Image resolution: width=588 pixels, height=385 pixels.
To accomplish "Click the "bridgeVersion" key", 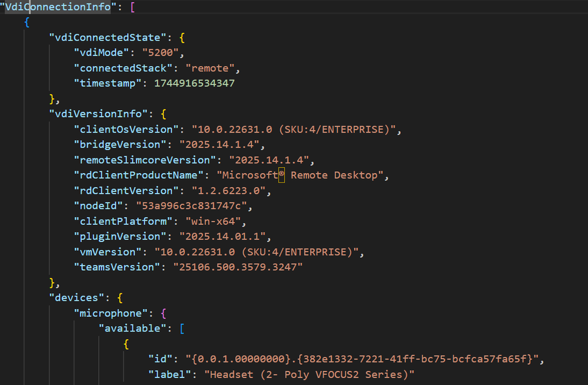I will click(x=120, y=145).
